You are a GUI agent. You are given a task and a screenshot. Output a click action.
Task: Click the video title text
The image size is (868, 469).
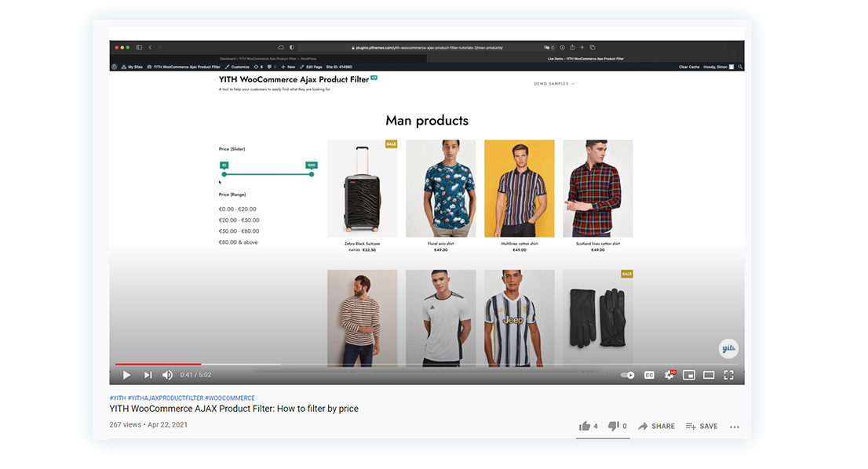pyautogui.click(x=234, y=409)
